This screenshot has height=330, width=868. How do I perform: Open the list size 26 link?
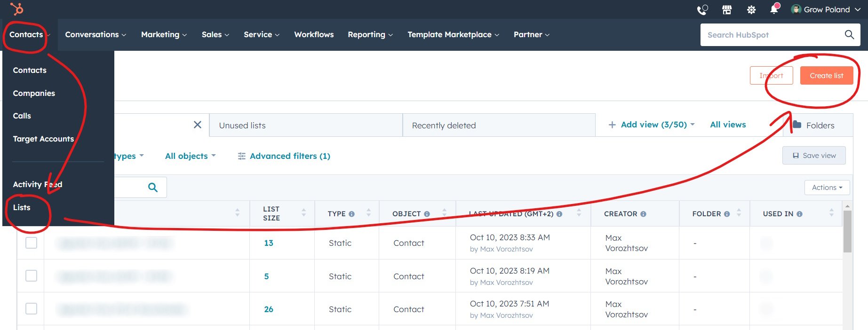pos(269,309)
